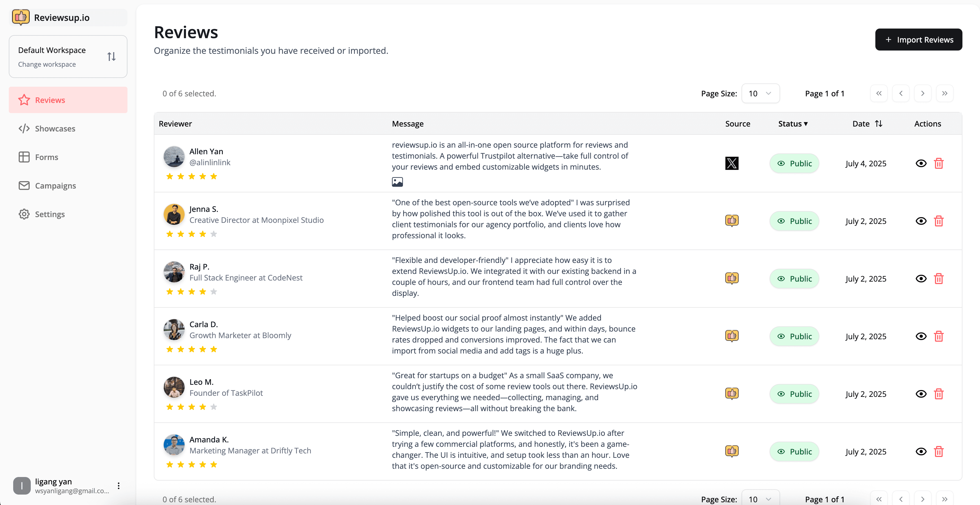Click "Growth Marketer at Bloomly" text

240,335
